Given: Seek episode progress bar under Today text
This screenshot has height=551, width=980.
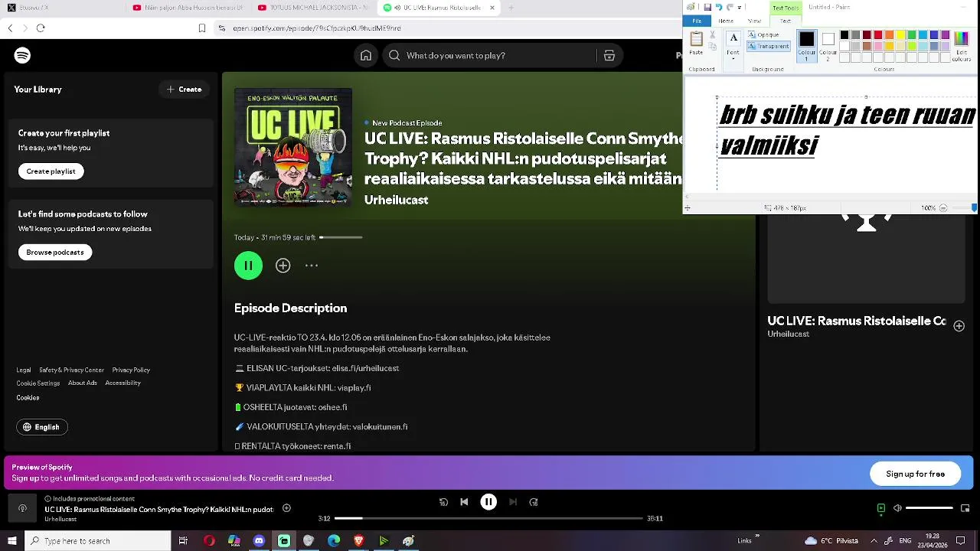Looking at the screenshot, I should 341,237.
